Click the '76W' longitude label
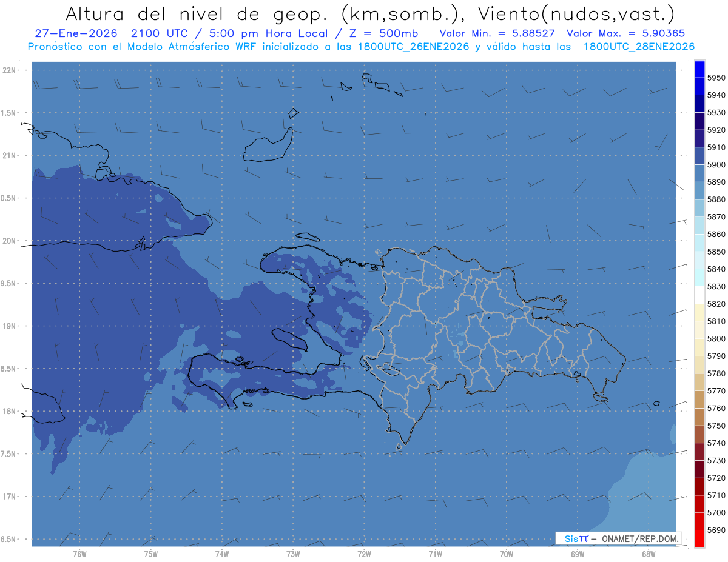 click(79, 554)
